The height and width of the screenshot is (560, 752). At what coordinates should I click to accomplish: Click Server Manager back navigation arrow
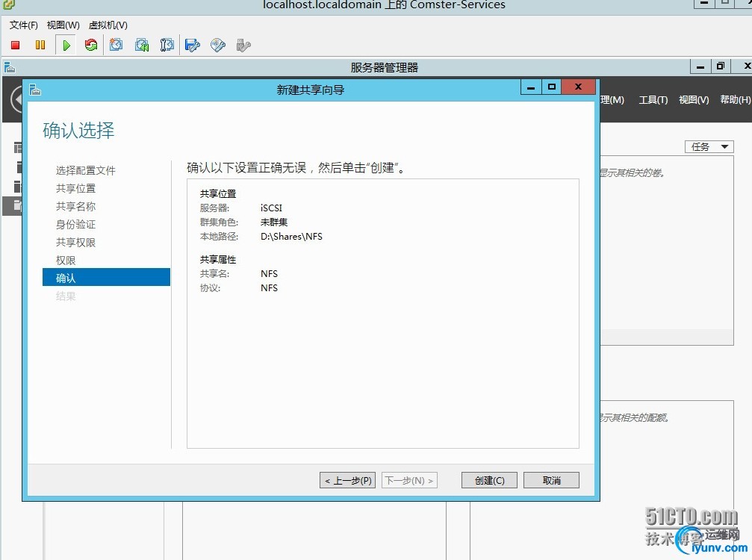17,100
